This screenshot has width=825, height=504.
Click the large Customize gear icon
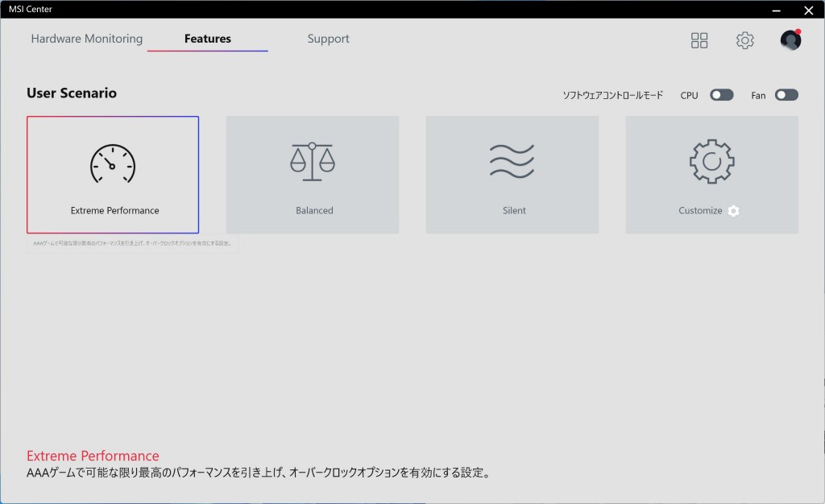tap(711, 161)
